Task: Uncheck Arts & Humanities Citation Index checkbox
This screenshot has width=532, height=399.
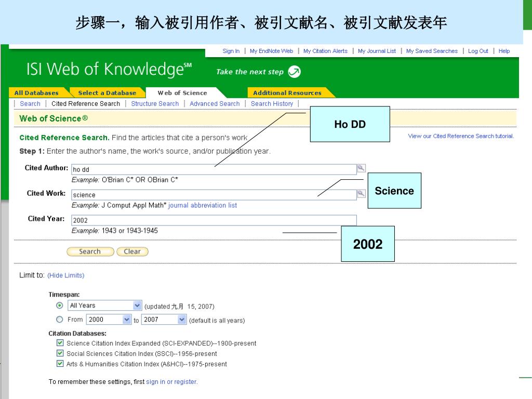Action: click(x=60, y=364)
